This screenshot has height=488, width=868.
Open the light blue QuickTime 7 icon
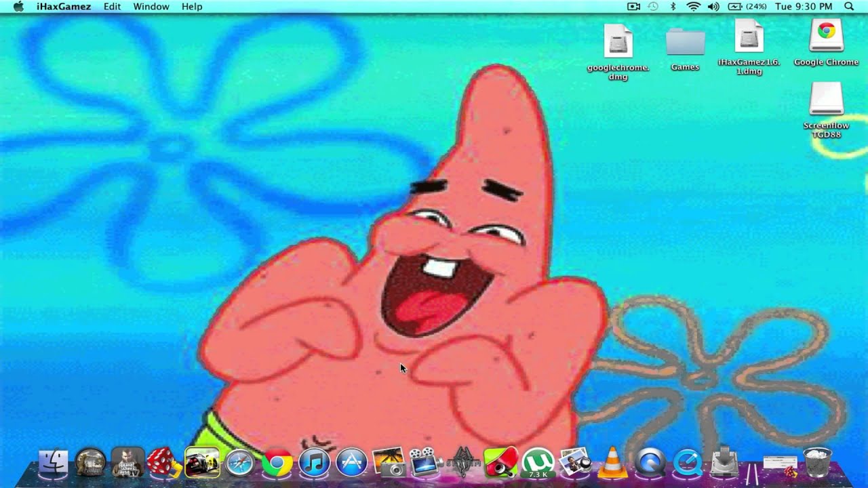click(687, 463)
